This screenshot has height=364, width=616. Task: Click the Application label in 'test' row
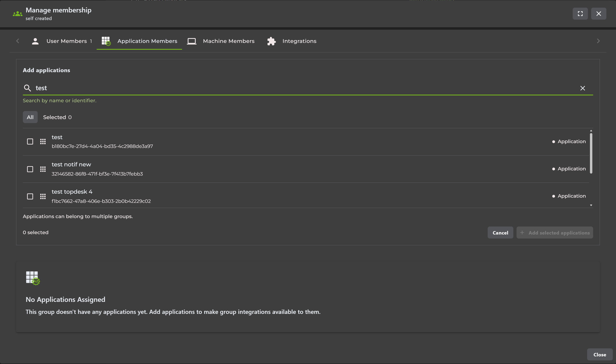(x=571, y=142)
